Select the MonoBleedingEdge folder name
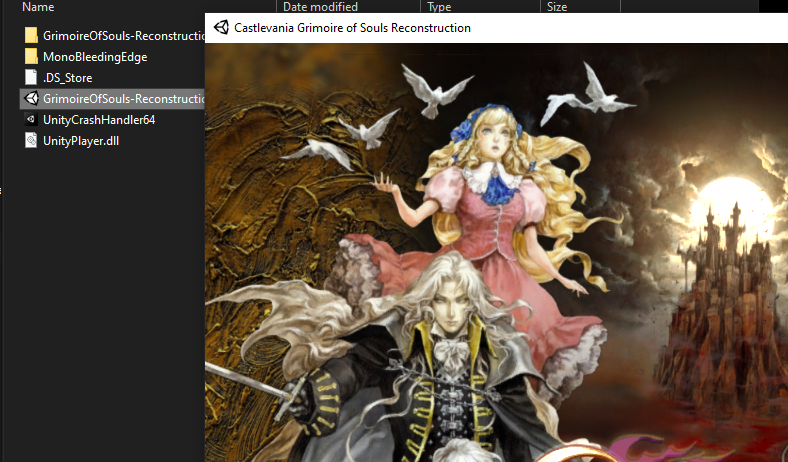The width and height of the screenshot is (788, 462). click(95, 57)
